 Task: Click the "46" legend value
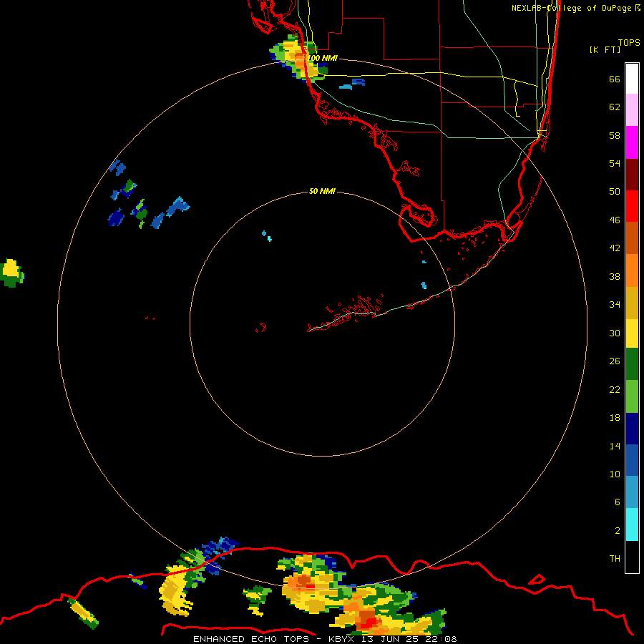pyautogui.click(x=615, y=220)
